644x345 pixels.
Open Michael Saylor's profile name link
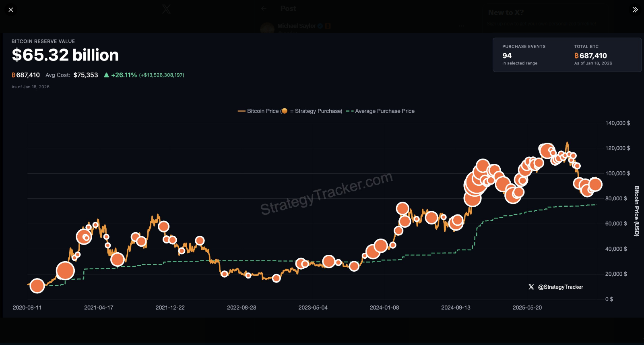point(296,26)
